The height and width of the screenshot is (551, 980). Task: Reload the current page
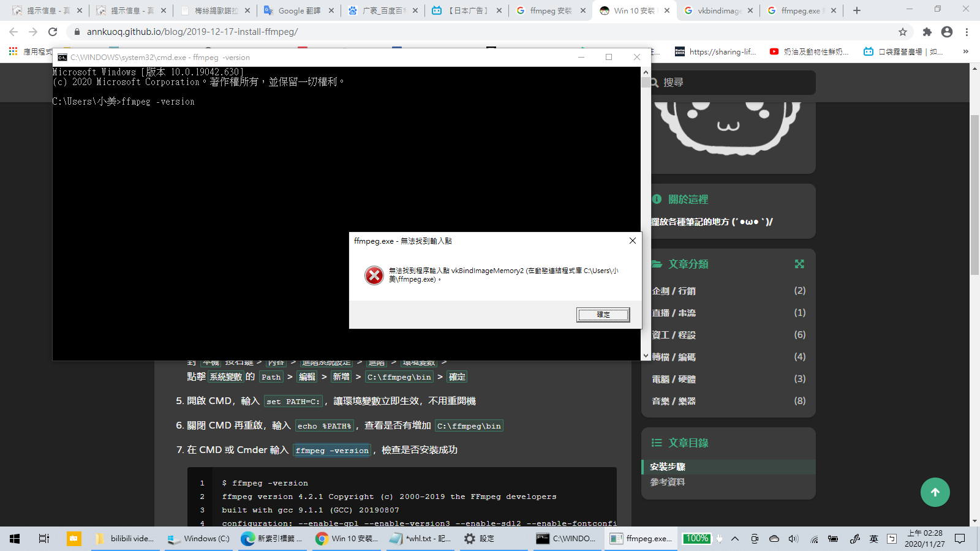coord(53,32)
